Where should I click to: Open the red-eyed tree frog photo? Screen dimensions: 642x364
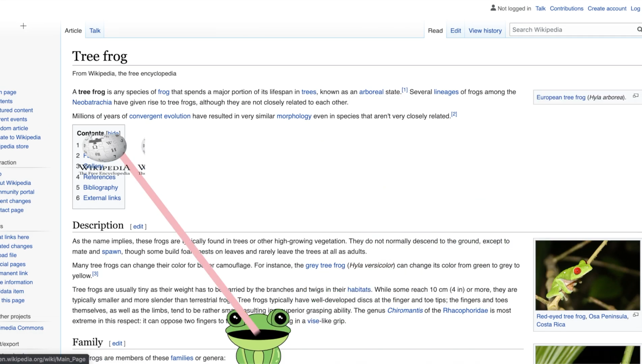[x=587, y=275]
